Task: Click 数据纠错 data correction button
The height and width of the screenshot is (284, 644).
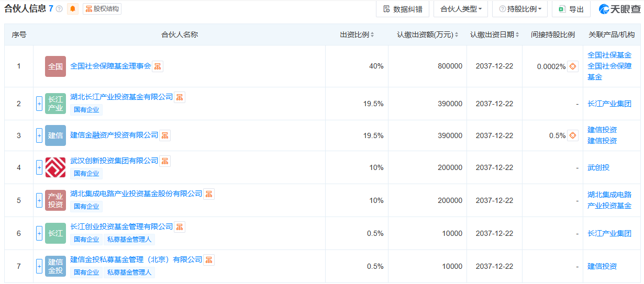Action: point(403,9)
